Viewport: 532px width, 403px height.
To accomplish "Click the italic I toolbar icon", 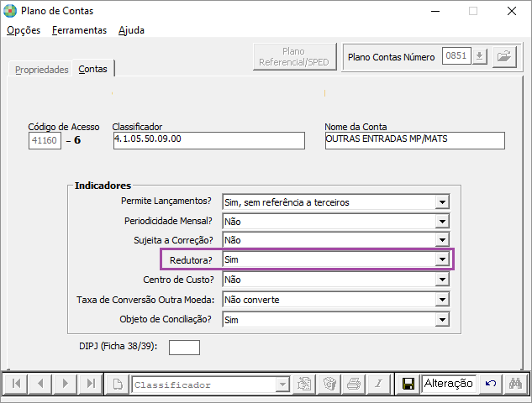I will [x=379, y=384].
